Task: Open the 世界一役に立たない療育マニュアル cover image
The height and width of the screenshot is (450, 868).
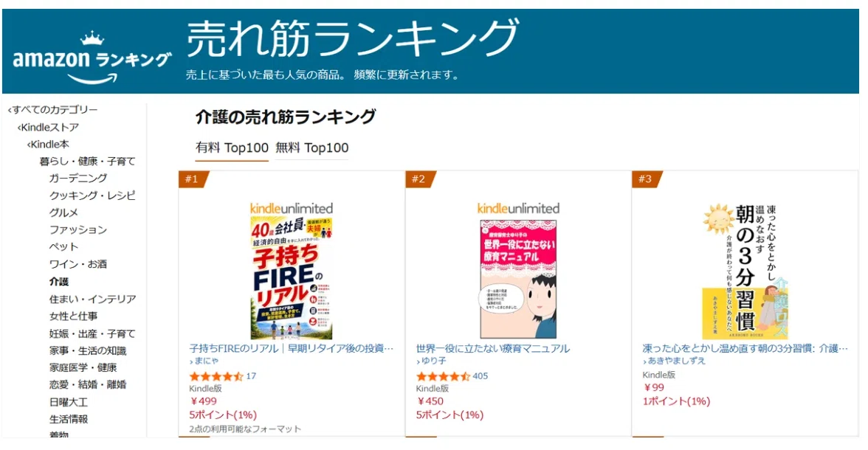Action: tap(518, 280)
